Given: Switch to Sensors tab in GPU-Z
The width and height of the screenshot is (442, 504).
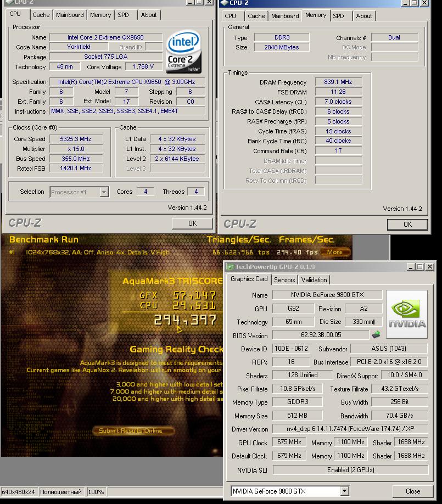Looking at the screenshot, I should 284,279.
